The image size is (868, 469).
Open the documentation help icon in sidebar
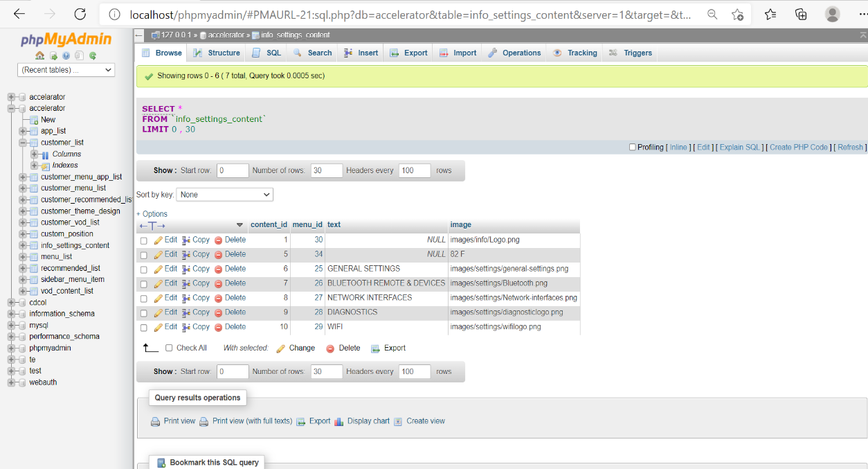(66, 55)
